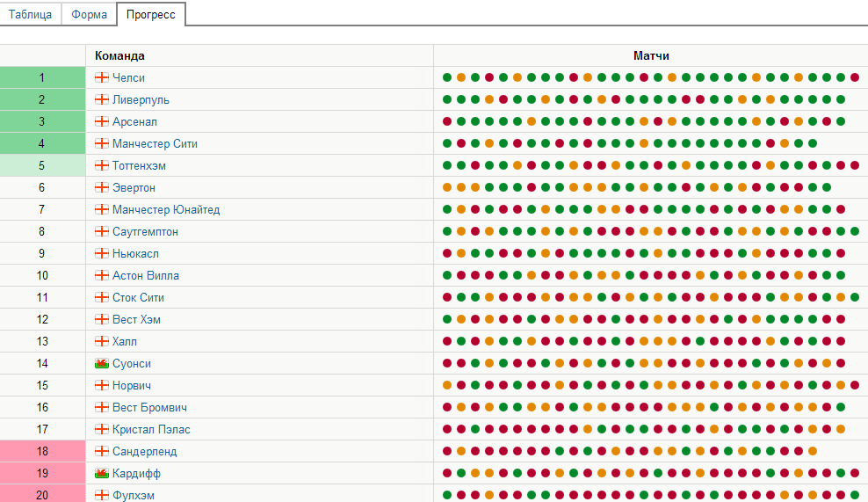Click the England flag beside Эвертон
The image size is (868, 502).
(102, 186)
